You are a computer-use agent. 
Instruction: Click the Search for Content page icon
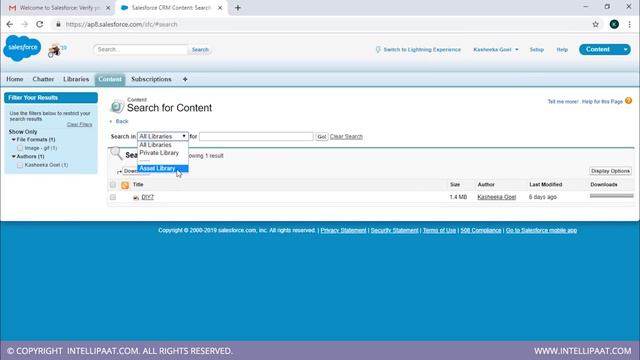click(x=117, y=106)
